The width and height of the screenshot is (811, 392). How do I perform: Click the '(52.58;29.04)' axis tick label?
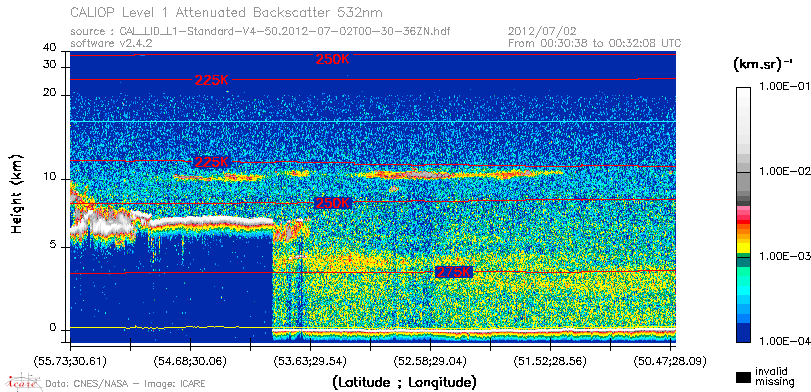tap(430, 360)
